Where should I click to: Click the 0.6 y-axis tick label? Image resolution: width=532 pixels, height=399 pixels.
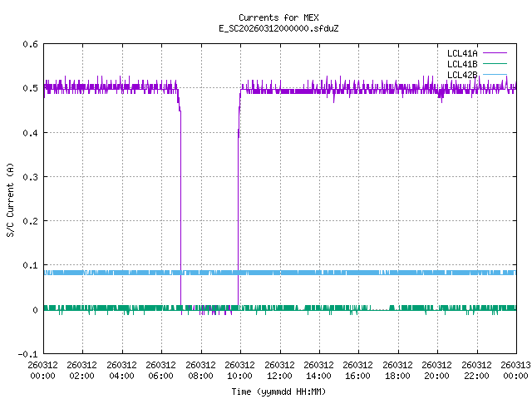click(30, 44)
